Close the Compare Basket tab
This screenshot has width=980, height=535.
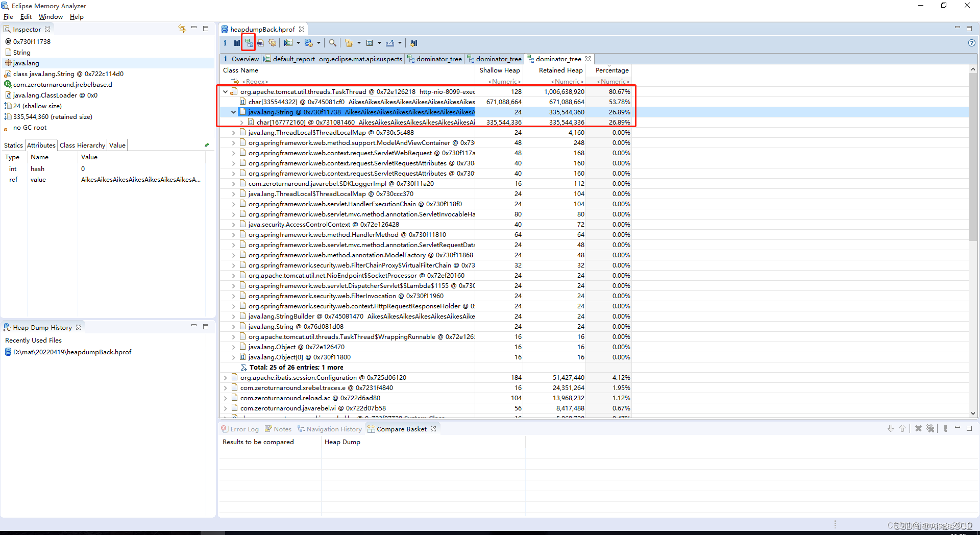pos(433,429)
